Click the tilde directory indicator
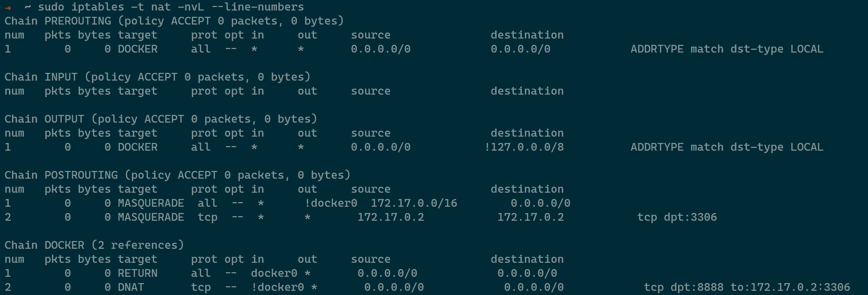868x295 pixels. 28,7
